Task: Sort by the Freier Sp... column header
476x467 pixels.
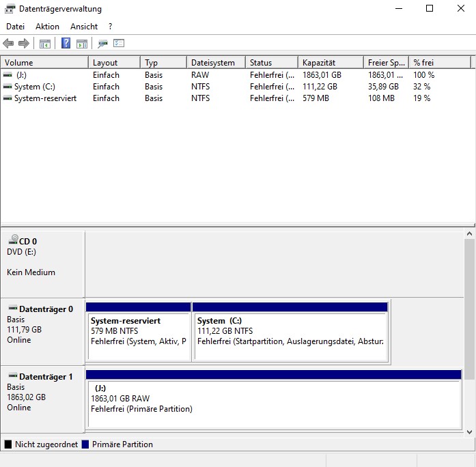Action: pyautogui.click(x=387, y=63)
